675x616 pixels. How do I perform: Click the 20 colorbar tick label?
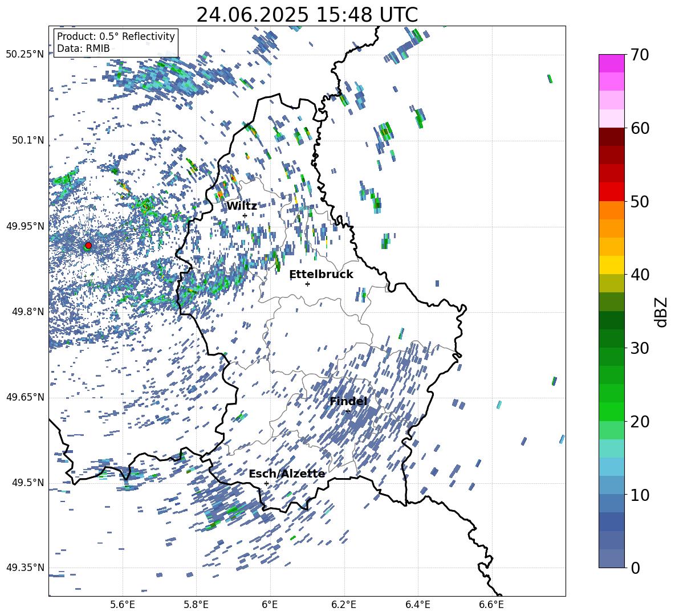[640, 422]
